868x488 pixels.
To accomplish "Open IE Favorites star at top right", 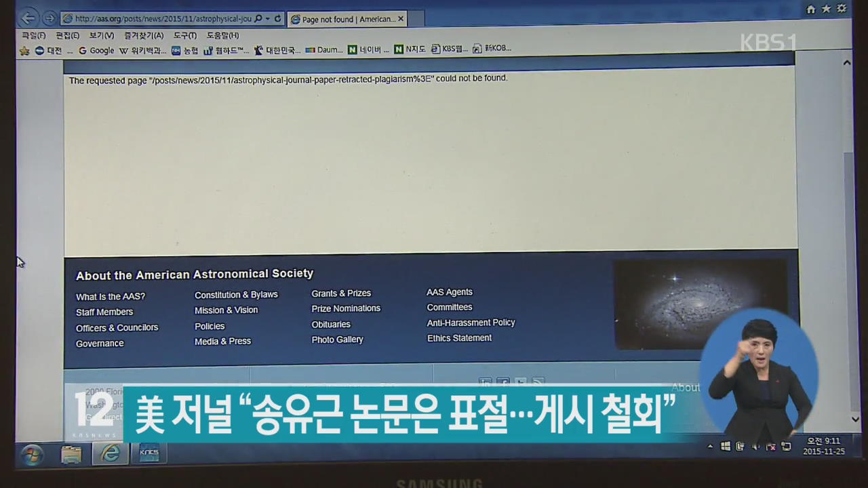I will click(826, 9).
